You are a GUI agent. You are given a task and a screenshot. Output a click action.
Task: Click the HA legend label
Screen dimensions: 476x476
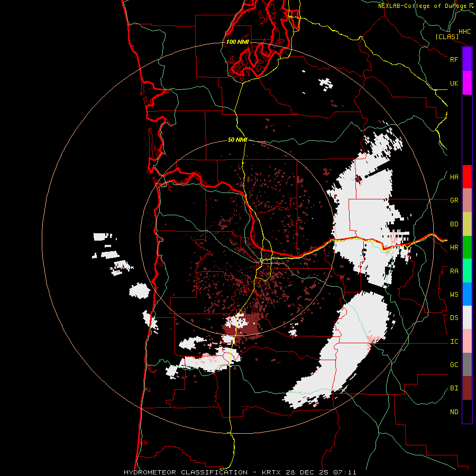pos(454,177)
